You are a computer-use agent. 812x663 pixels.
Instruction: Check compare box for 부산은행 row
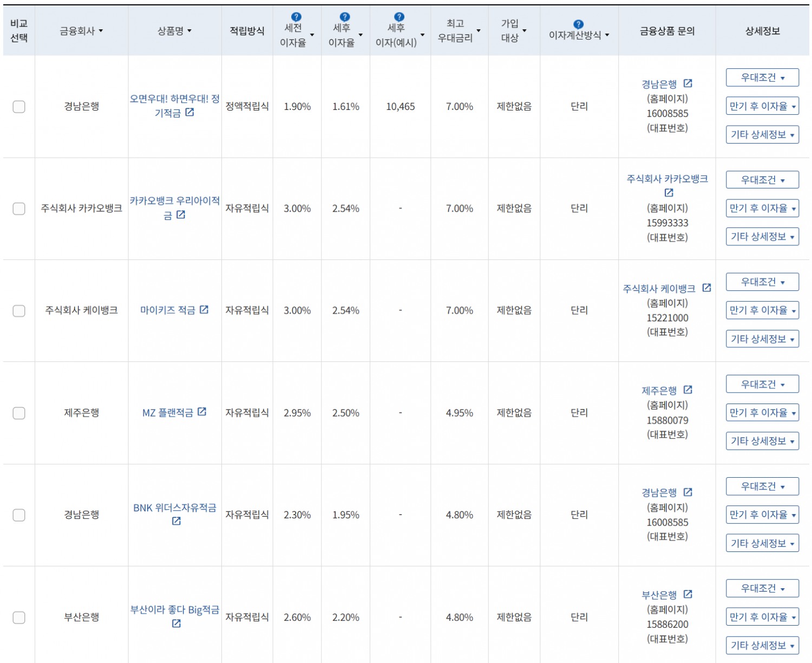19,617
